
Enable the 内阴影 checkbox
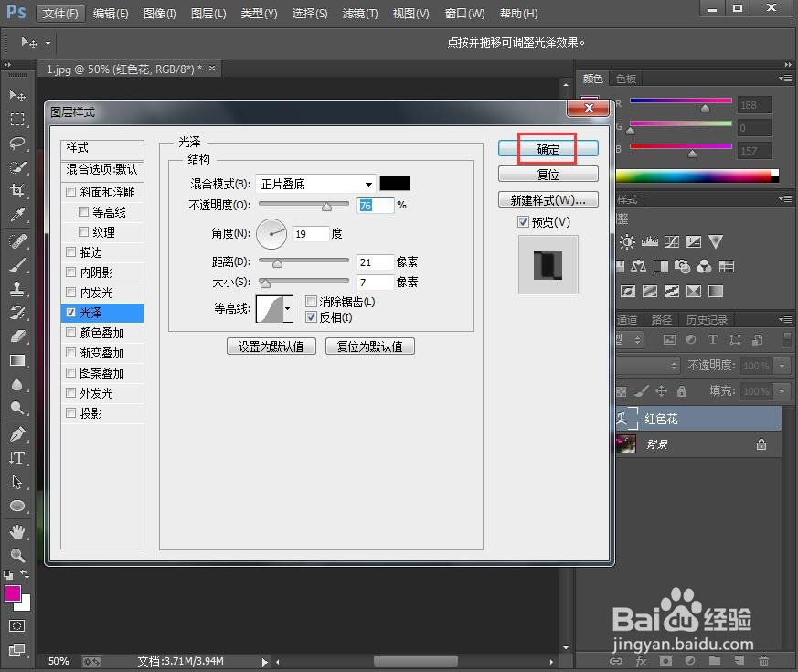pyautogui.click(x=71, y=272)
